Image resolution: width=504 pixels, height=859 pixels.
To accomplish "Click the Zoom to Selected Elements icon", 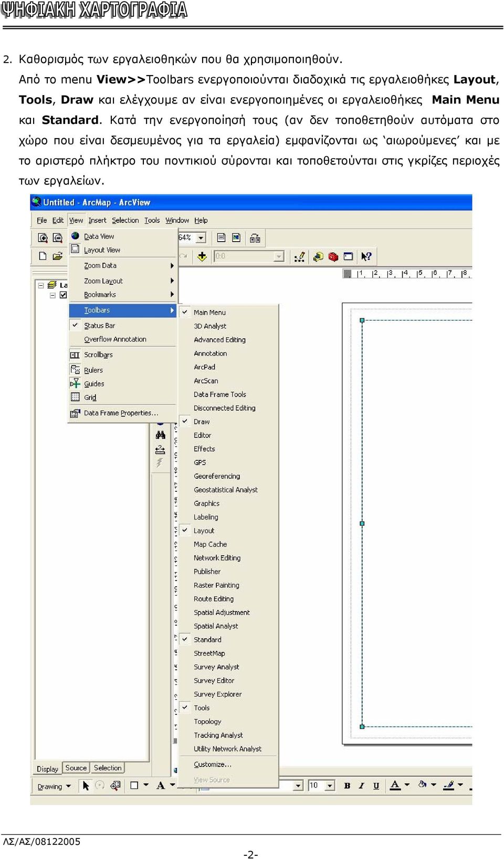I will click(115, 785).
